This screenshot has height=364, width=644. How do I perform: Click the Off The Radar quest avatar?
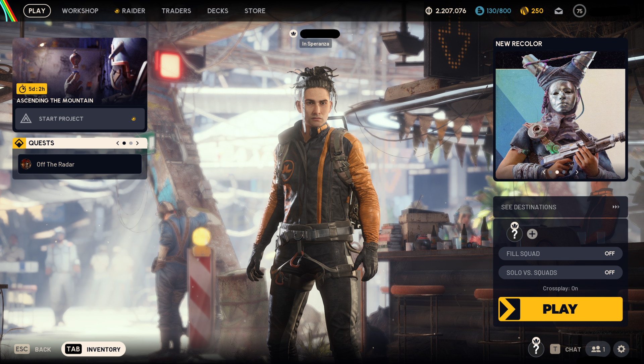[26, 164]
